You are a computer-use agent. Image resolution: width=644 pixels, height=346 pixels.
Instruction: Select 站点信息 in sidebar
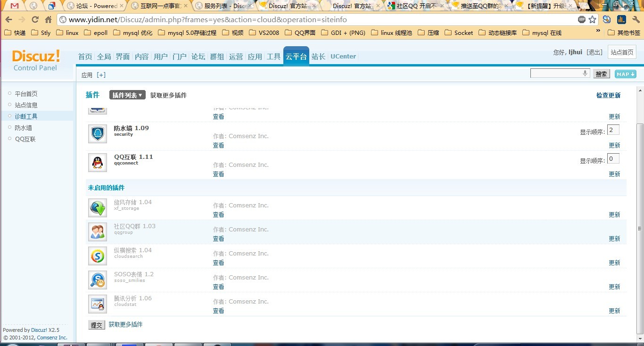click(x=26, y=105)
